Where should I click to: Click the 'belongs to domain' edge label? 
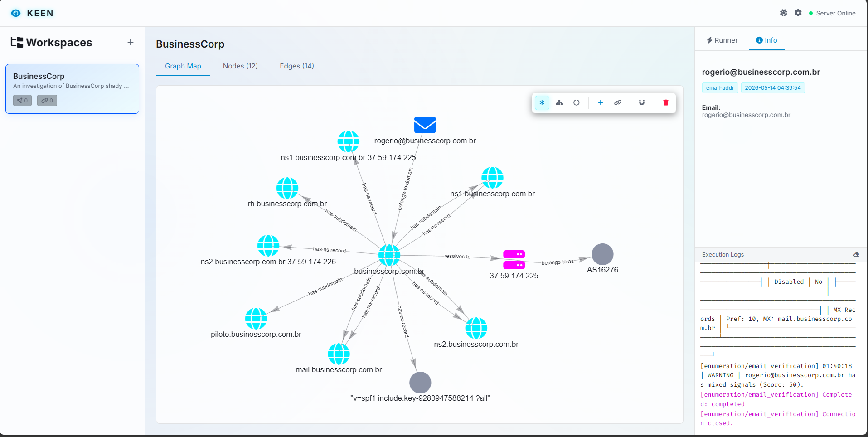(406, 189)
